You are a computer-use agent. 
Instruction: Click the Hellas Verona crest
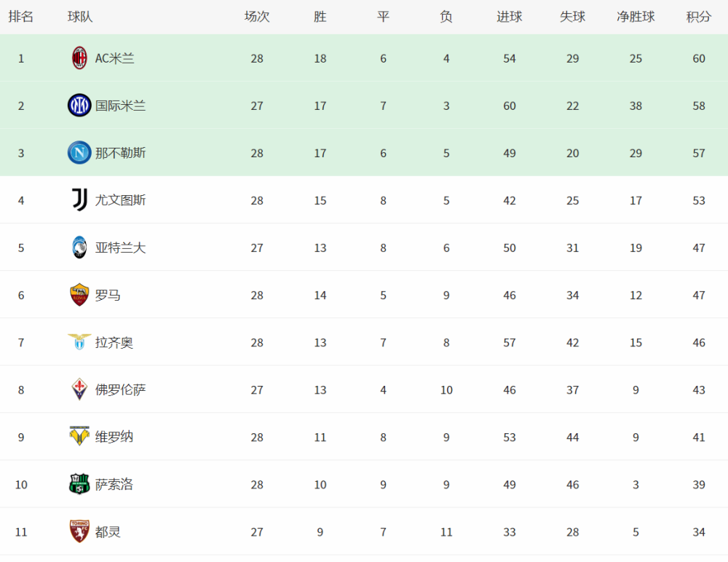point(79,437)
